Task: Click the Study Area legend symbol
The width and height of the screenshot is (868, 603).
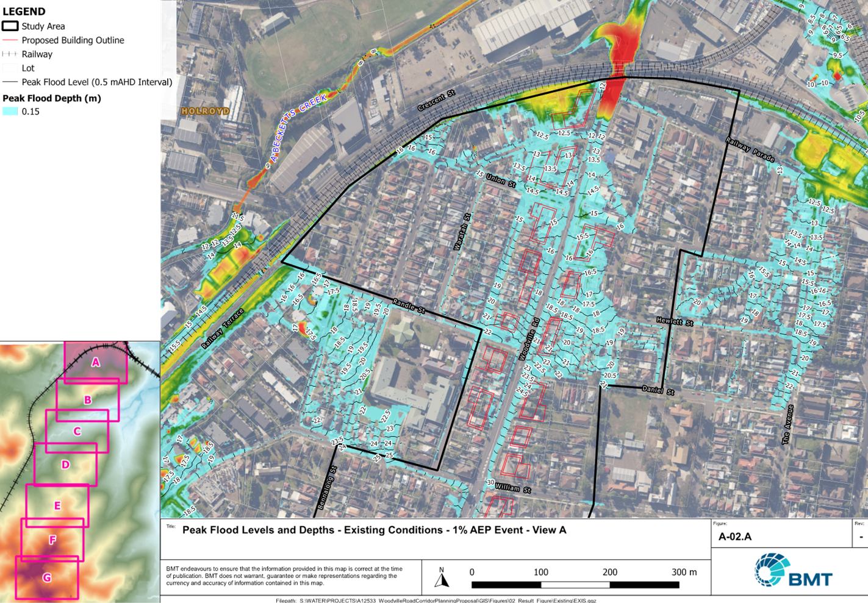Action: (10, 26)
